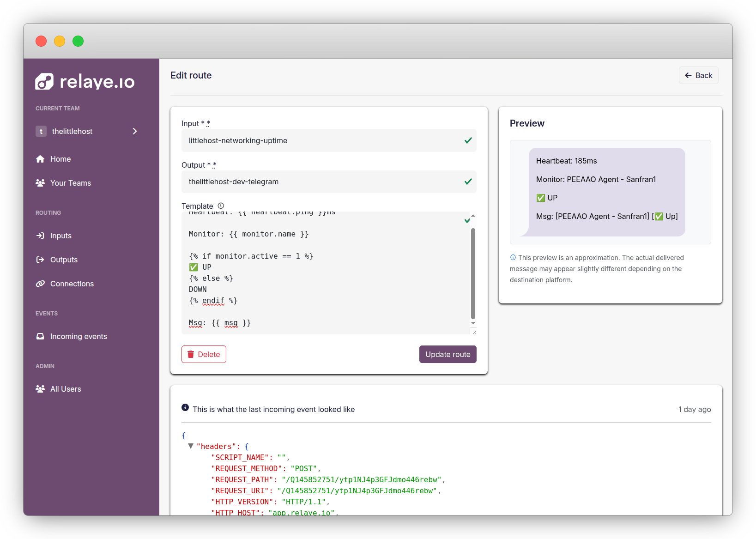The height and width of the screenshot is (539, 756).
Task: Click the Template info tooltip icon
Action: click(221, 206)
